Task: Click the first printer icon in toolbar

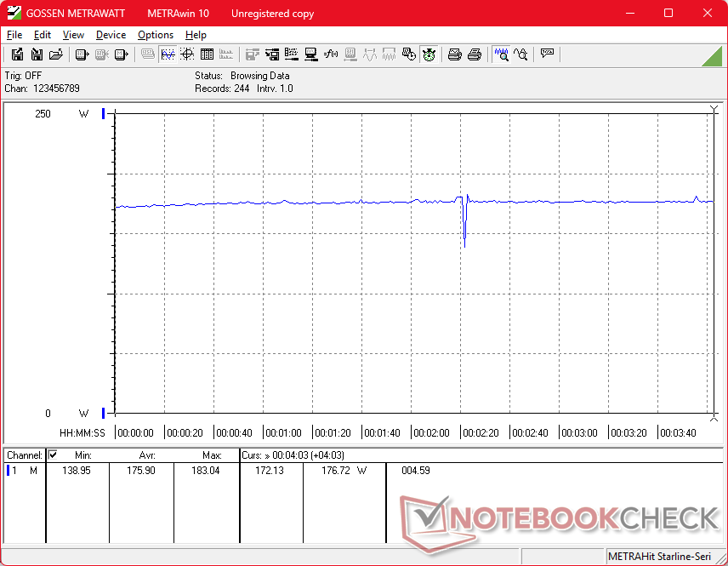Action: [455, 54]
